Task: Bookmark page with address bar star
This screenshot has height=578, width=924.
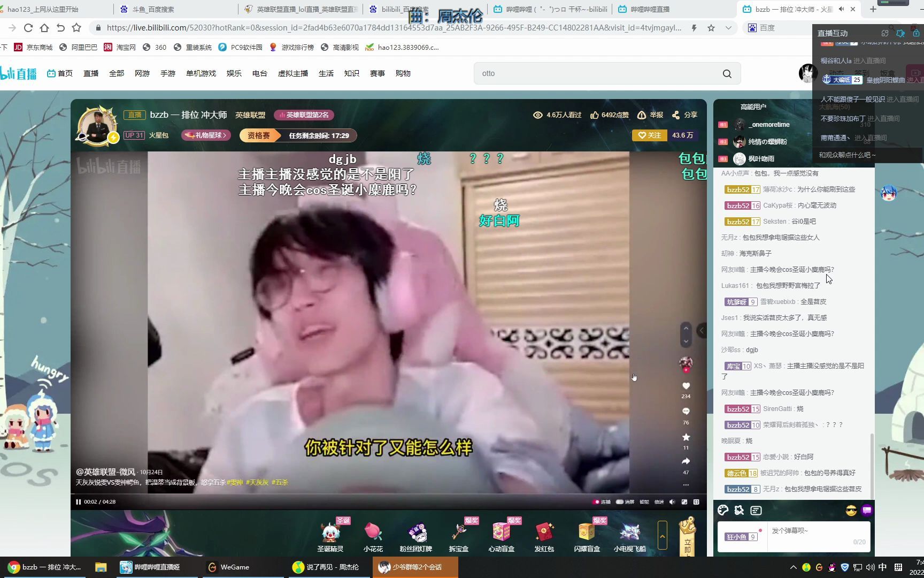Action: coord(711,28)
